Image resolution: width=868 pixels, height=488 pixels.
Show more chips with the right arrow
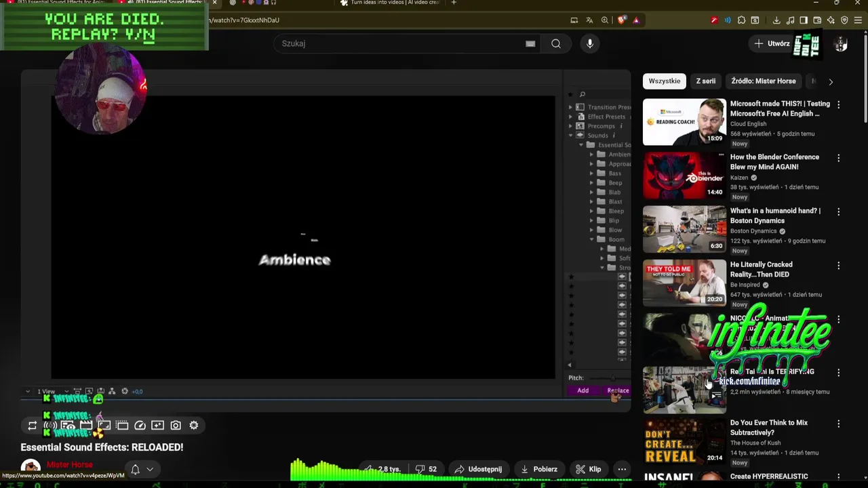click(831, 81)
